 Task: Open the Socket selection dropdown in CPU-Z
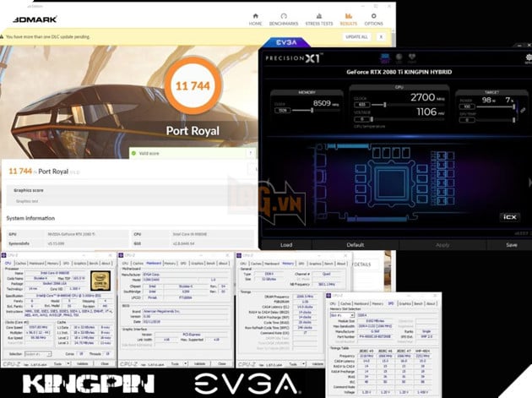38,354
